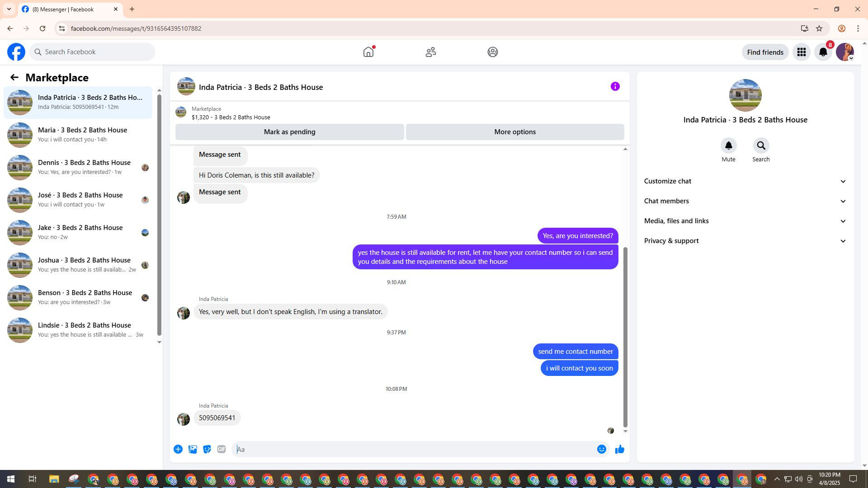Expand Media, files and links
The height and width of the screenshot is (488, 868).
pos(745,221)
